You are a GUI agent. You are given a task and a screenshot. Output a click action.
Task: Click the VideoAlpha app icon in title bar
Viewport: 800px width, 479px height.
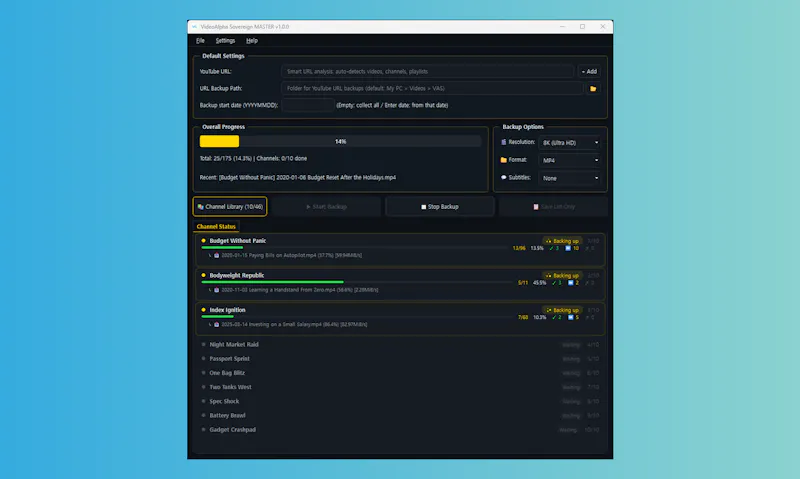(194, 27)
